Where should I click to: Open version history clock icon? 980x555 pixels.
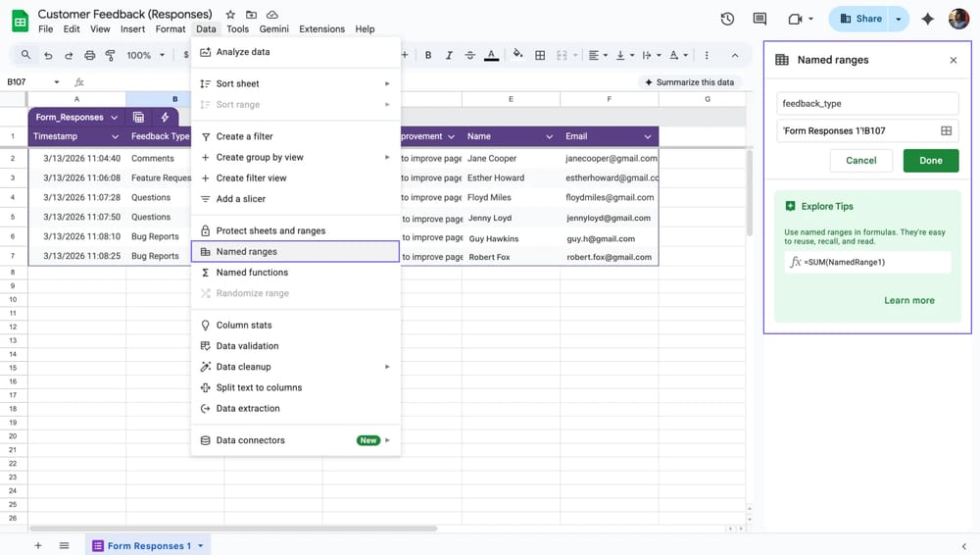click(x=727, y=19)
